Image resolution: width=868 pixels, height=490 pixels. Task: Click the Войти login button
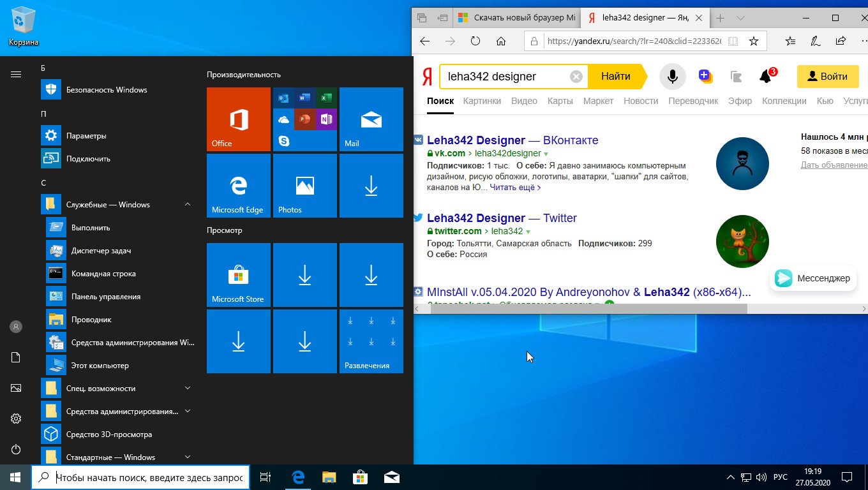828,77
